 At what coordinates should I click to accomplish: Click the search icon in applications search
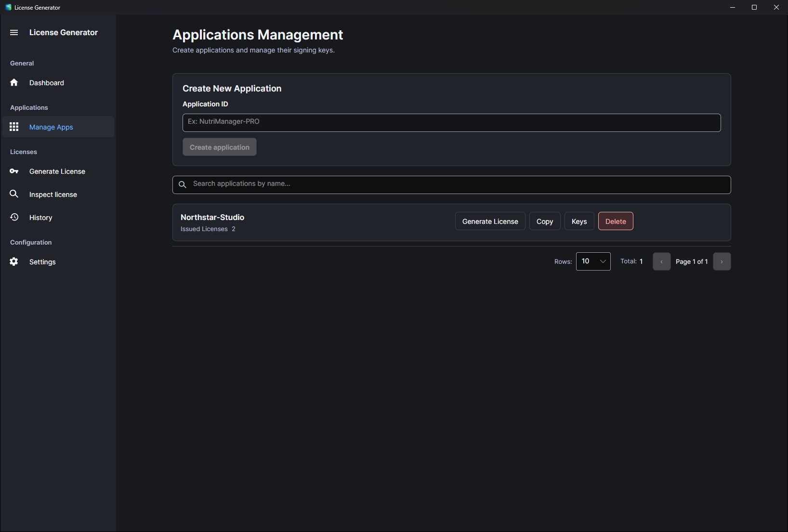point(183,184)
